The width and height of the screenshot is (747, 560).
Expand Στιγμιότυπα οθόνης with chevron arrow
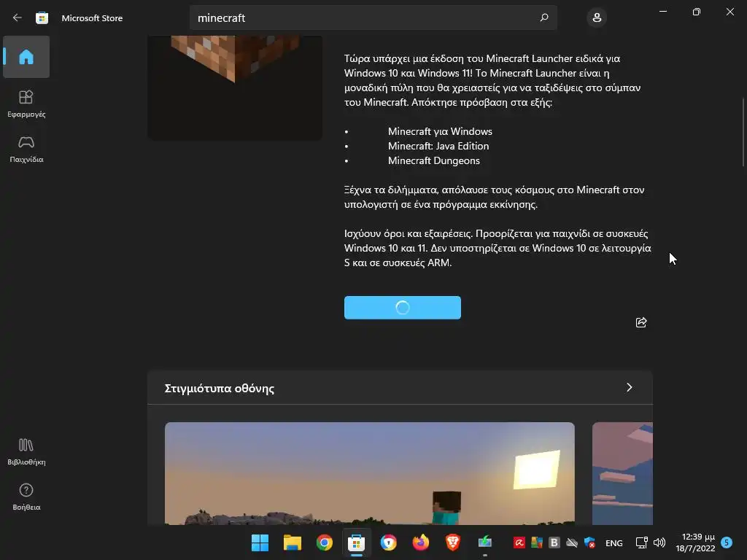[x=630, y=387]
